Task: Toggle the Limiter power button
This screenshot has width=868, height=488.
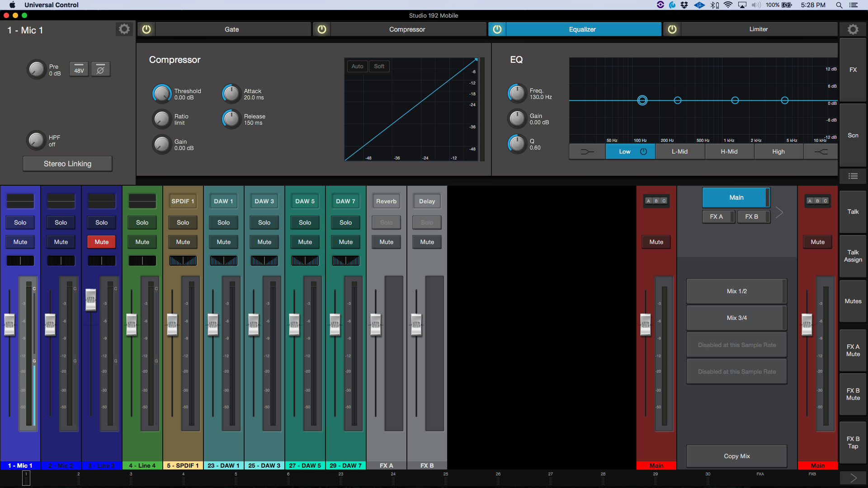Action: point(672,29)
